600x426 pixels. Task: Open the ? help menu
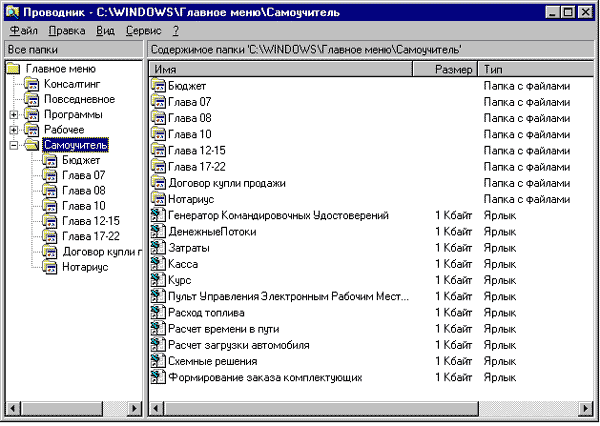(176, 31)
